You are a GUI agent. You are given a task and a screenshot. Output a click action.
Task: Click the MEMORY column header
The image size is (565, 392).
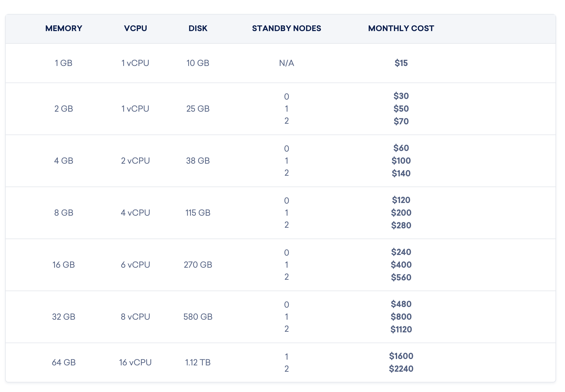click(63, 28)
